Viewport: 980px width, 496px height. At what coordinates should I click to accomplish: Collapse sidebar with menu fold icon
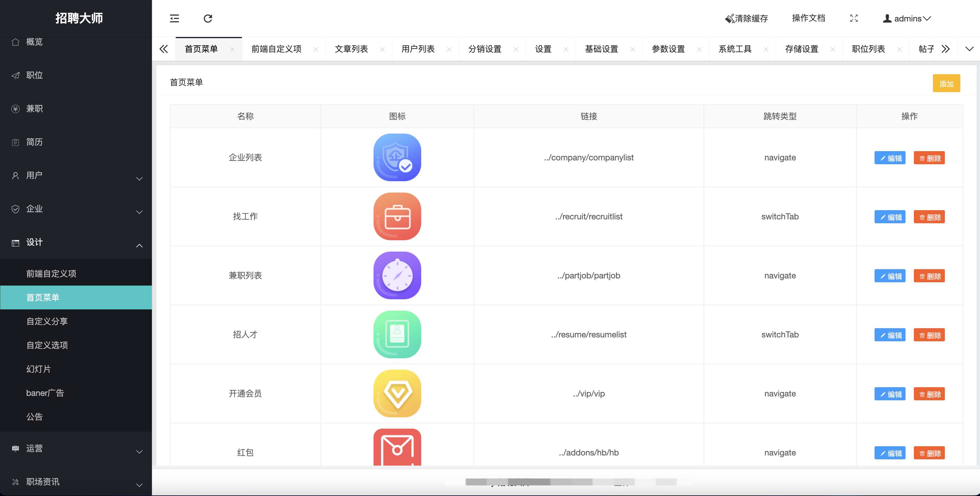tap(174, 18)
